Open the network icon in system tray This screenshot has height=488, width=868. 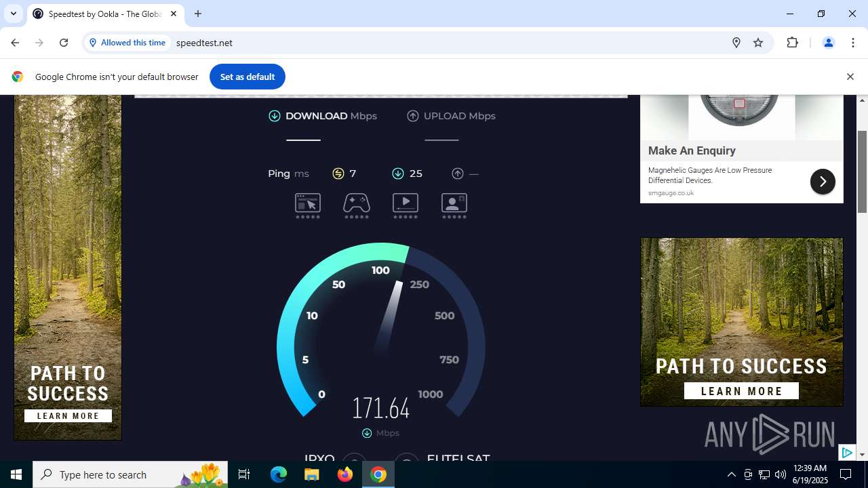[x=764, y=474]
